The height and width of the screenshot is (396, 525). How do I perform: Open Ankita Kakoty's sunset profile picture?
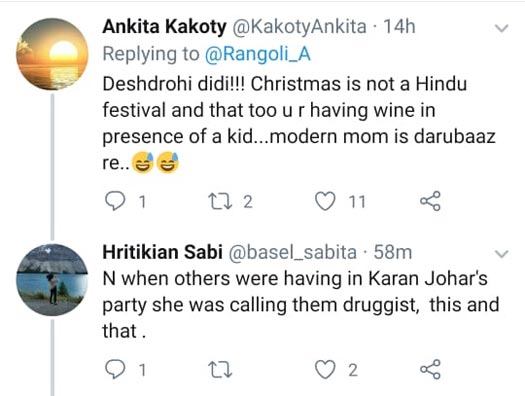point(52,54)
